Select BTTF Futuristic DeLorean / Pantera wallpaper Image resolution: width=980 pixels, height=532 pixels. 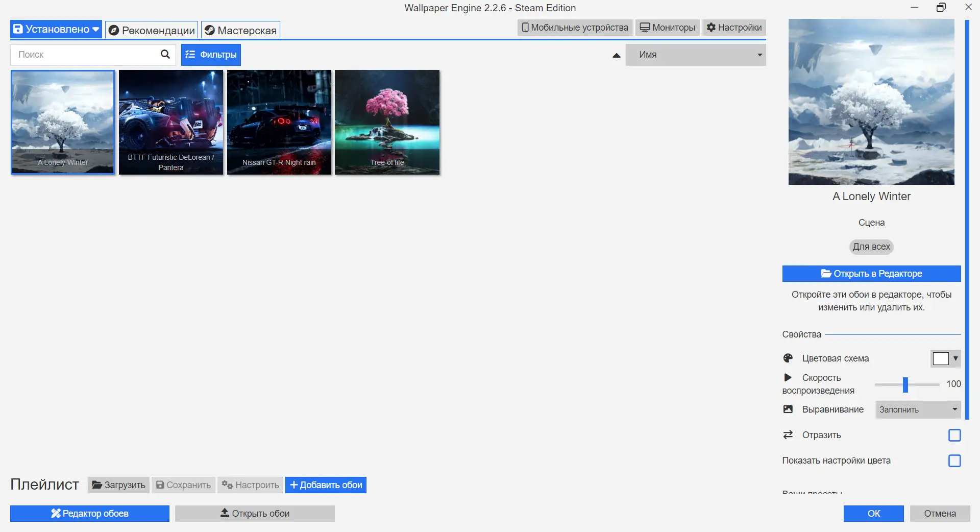click(171, 123)
